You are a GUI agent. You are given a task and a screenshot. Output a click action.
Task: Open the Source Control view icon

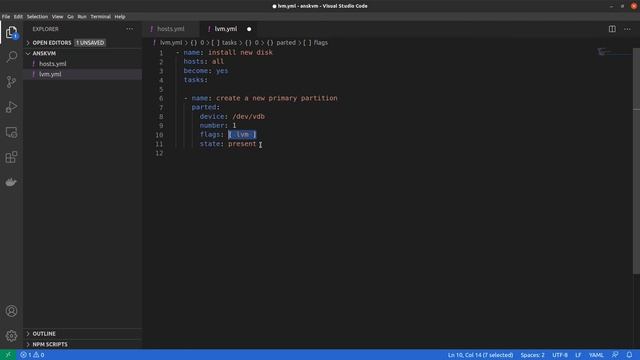(x=11, y=82)
